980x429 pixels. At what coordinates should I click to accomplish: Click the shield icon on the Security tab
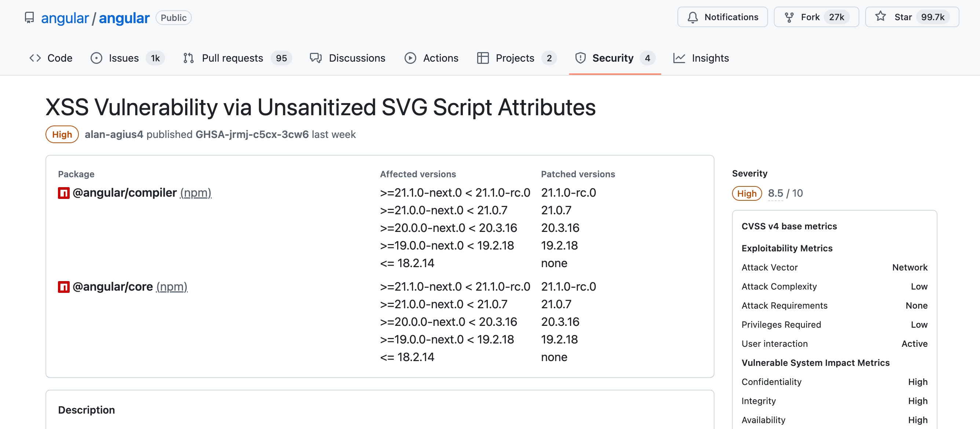click(x=580, y=58)
